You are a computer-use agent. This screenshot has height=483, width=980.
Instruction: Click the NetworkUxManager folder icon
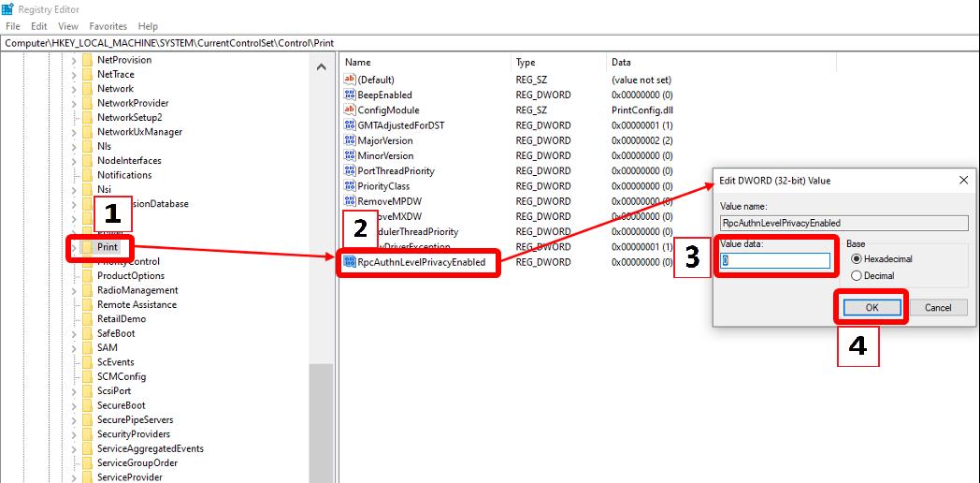[87, 132]
